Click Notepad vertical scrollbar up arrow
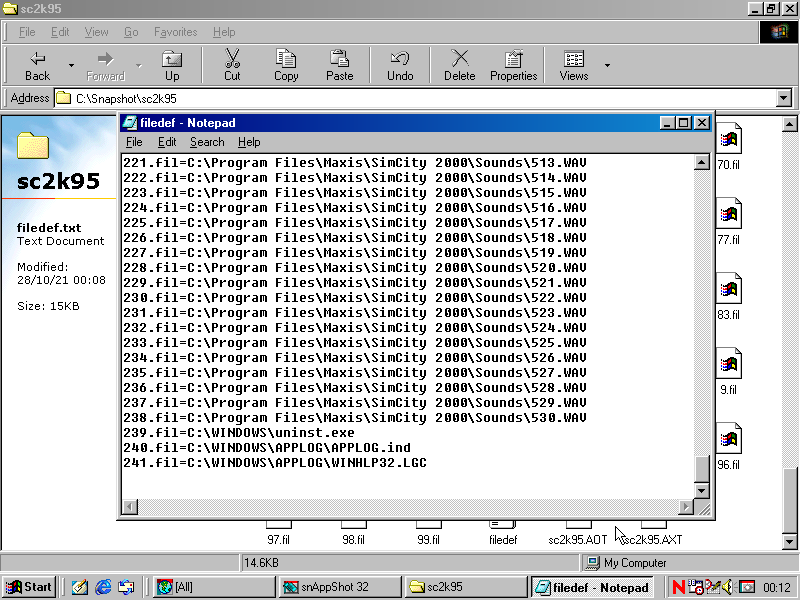Viewport: 800px width, 600px height. tap(702, 163)
